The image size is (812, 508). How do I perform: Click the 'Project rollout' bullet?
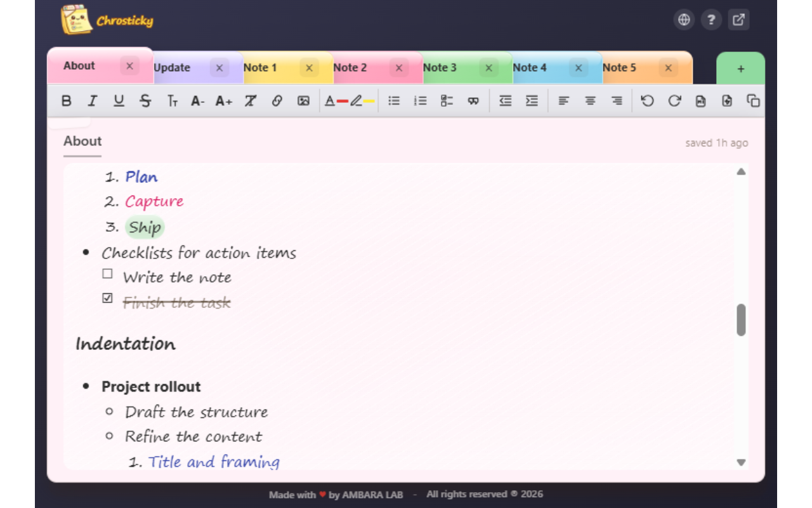[151, 387]
